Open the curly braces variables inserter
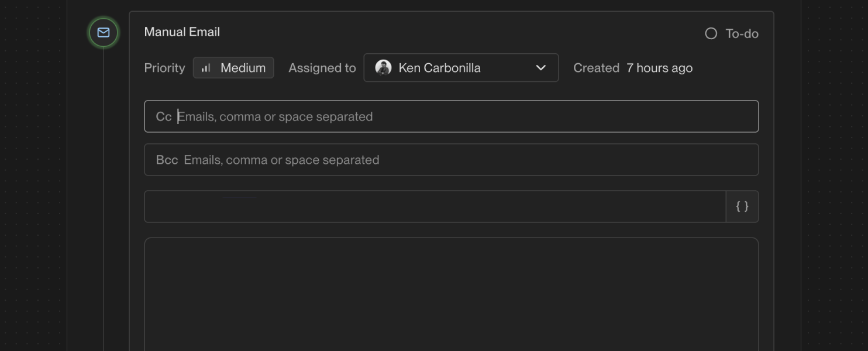Viewport: 868px width, 351px height. point(742,207)
